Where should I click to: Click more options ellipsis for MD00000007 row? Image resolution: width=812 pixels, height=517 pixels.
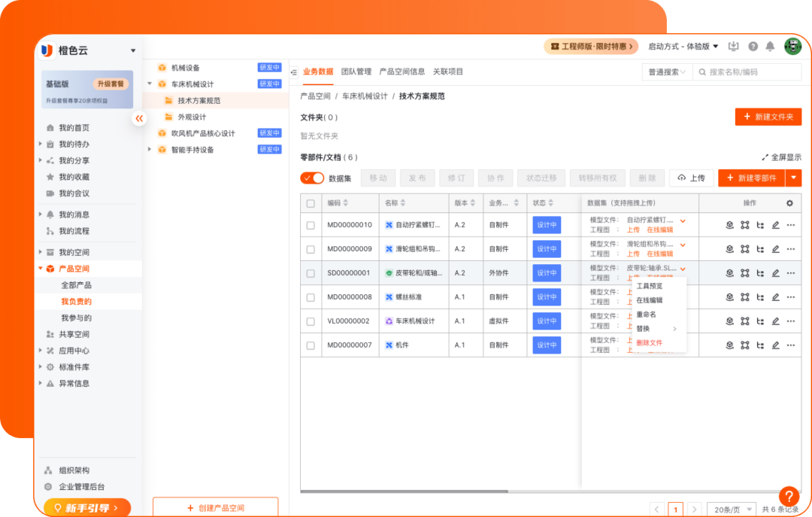(790, 345)
